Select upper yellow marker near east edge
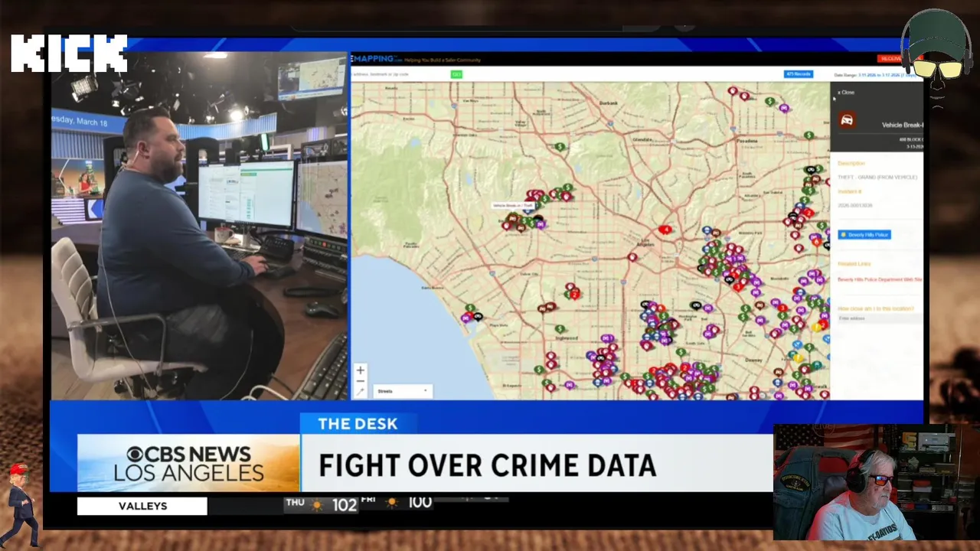Viewport: 980px width, 551px height. 817,327
